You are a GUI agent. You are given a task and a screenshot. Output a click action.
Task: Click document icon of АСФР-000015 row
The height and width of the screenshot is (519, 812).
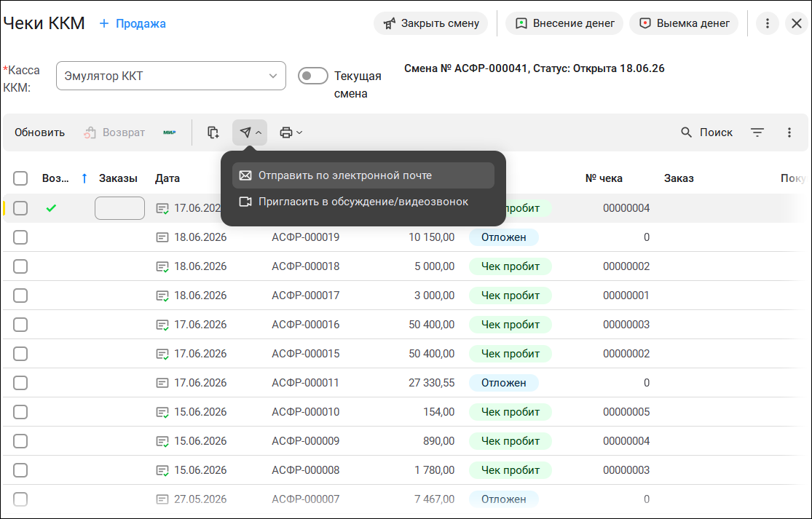pos(162,354)
